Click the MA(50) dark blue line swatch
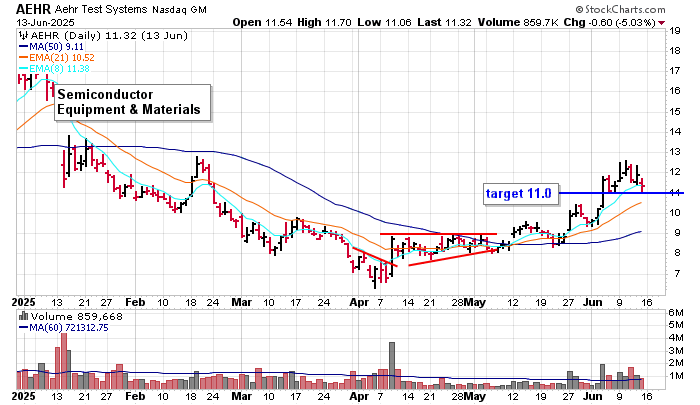Viewport: 700px width, 405px height. 23,47
